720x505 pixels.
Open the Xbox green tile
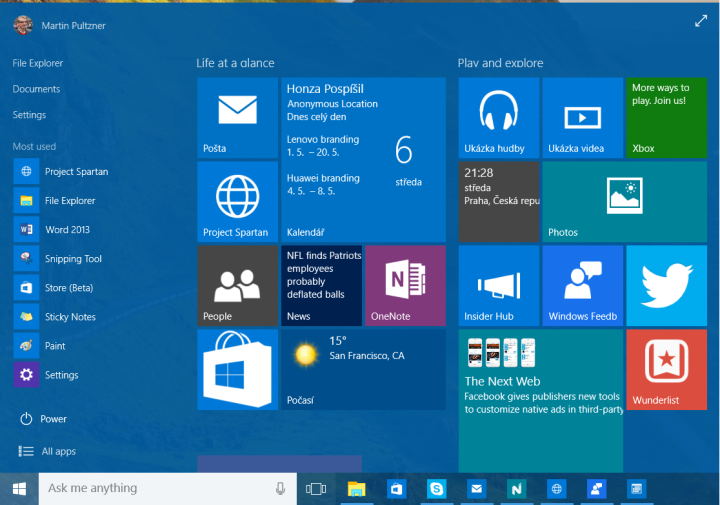click(x=667, y=118)
